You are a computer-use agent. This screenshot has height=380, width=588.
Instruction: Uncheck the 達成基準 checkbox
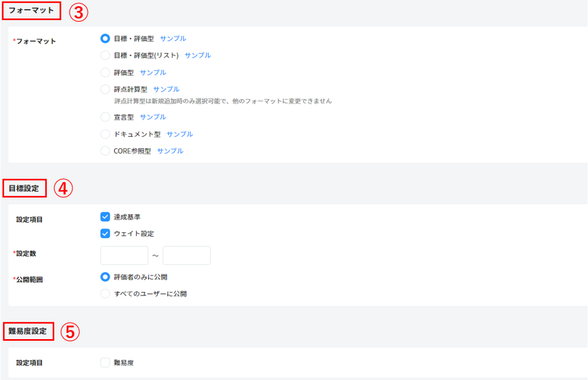coord(105,217)
